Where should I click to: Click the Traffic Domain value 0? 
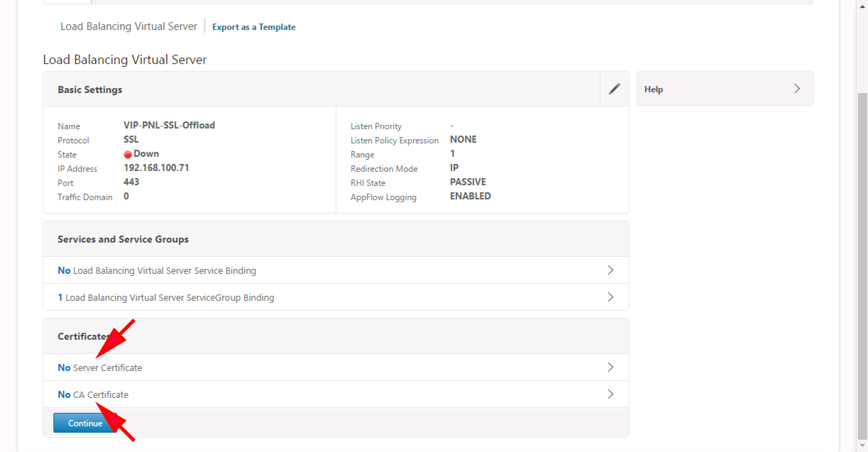126,197
